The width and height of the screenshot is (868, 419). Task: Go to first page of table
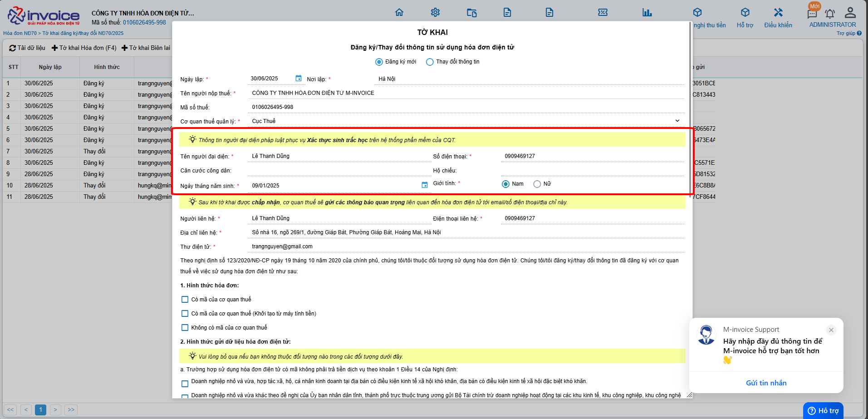coord(11,410)
